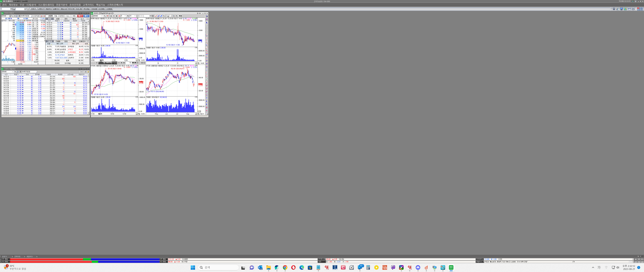
Task: Click the chart zoom magnifier near 14:35
Action: (139, 60)
